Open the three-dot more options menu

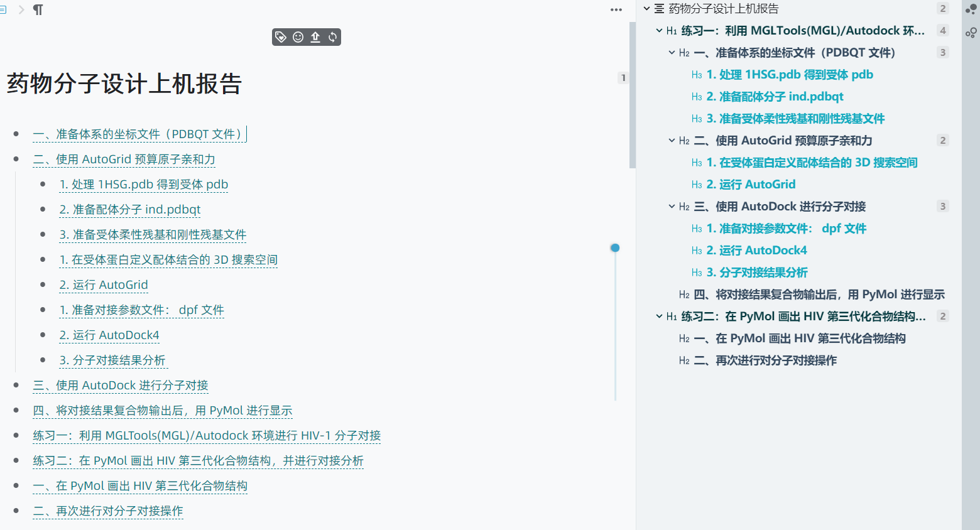[616, 9]
